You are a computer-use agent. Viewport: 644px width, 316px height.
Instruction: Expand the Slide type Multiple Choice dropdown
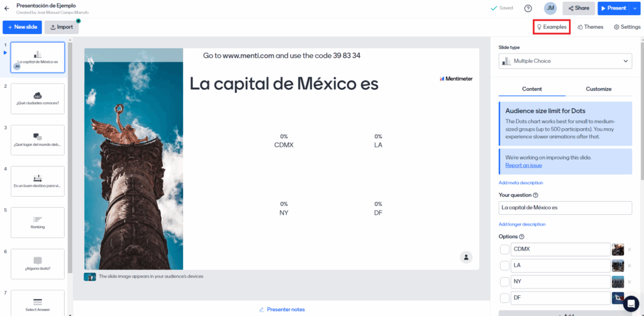click(565, 61)
